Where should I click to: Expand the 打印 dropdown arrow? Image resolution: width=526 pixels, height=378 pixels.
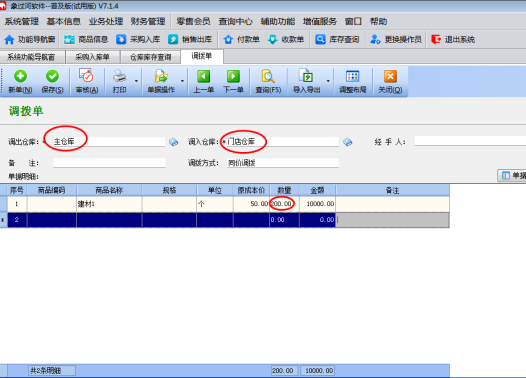pyautogui.click(x=136, y=81)
